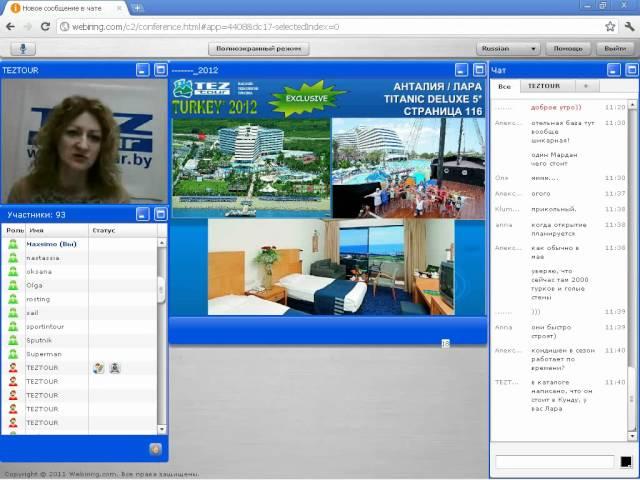Click the 'Выйти' exit button

tap(616, 49)
